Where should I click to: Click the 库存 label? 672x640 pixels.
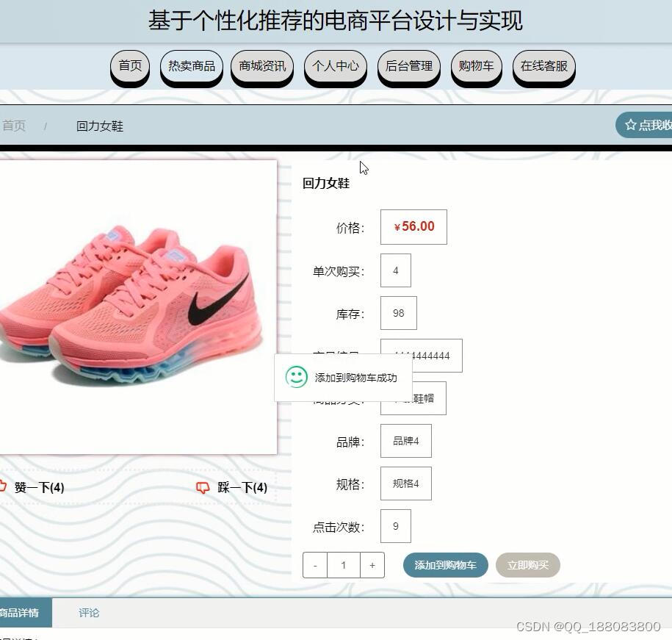350,314
